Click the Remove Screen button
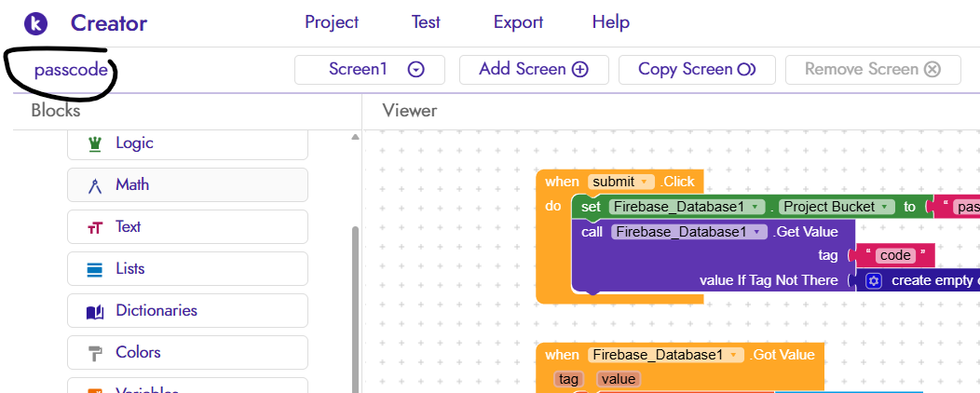Screen dimensions: 980x393 coord(873,69)
